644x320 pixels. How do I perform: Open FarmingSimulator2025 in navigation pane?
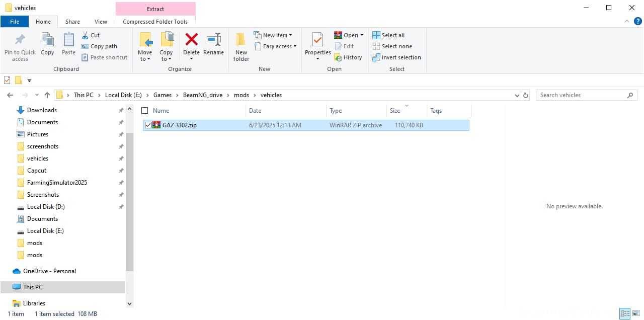pyautogui.click(x=57, y=183)
